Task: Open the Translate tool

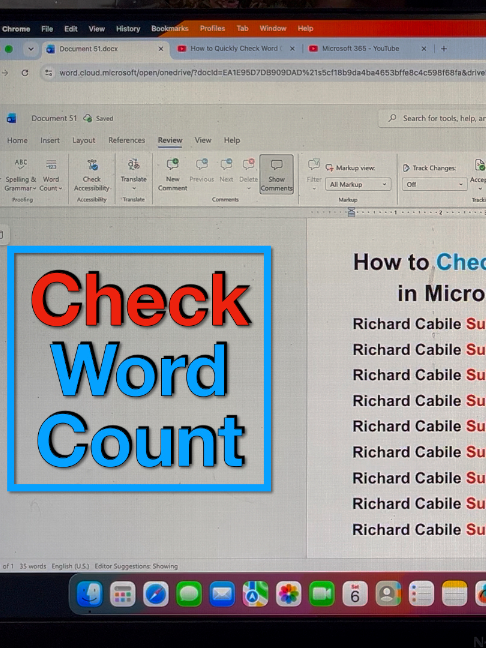Action: point(133,175)
